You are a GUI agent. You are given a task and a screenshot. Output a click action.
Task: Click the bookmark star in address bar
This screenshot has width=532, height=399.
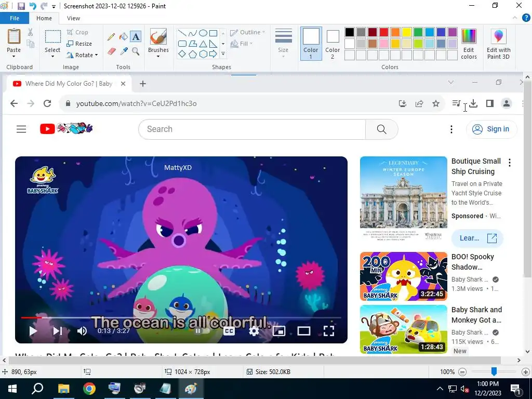point(436,103)
